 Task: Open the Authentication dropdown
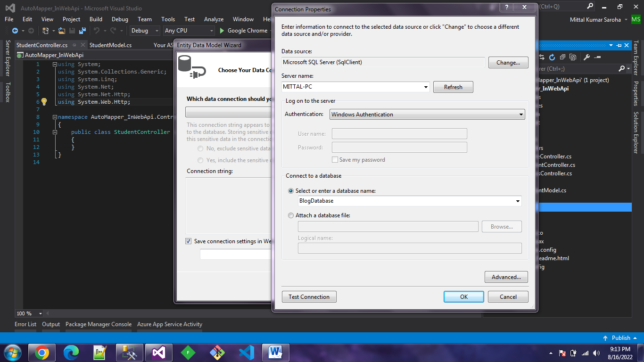coord(521,115)
